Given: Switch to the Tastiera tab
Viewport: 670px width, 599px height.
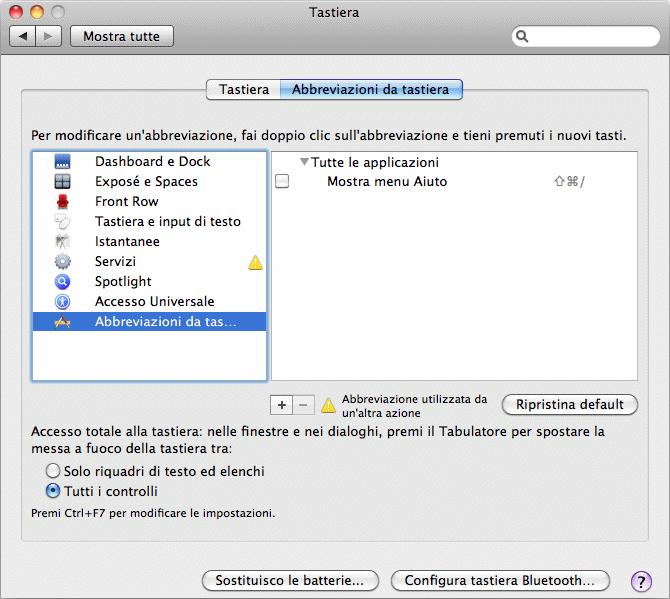Looking at the screenshot, I should [x=244, y=89].
